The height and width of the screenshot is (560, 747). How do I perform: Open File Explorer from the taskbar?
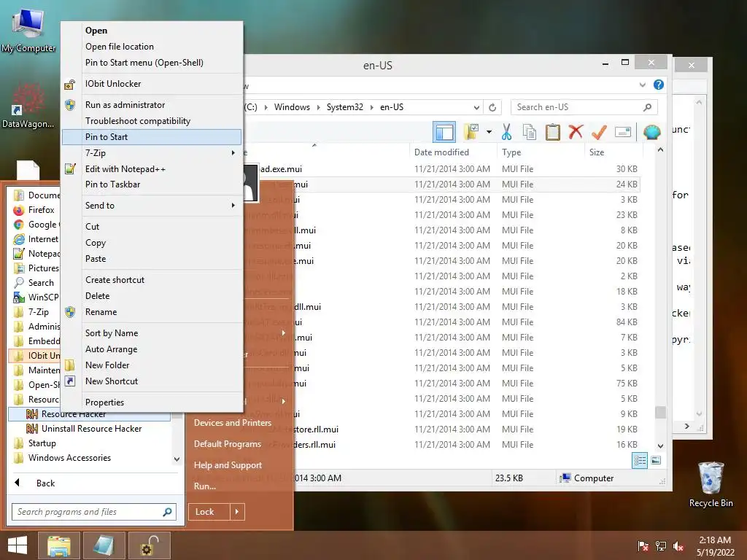click(x=59, y=545)
